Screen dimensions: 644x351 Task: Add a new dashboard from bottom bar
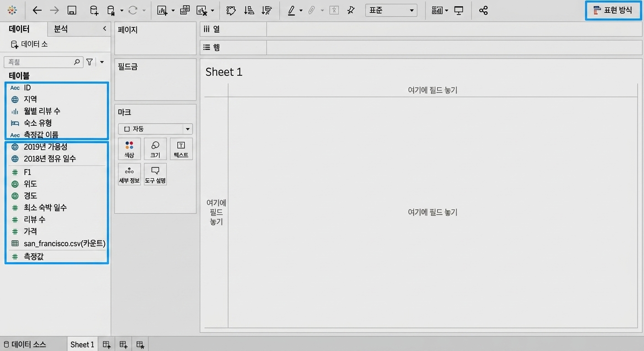click(123, 345)
